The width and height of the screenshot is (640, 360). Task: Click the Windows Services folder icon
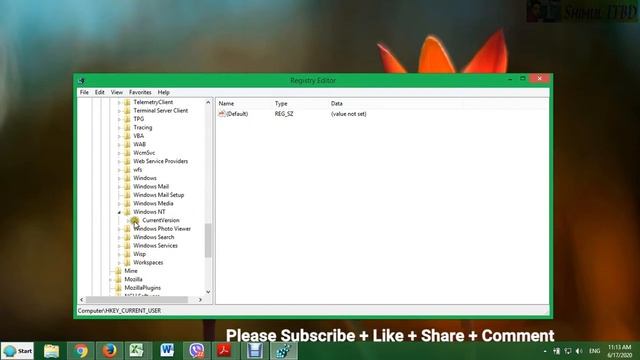[x=127, y=246]
